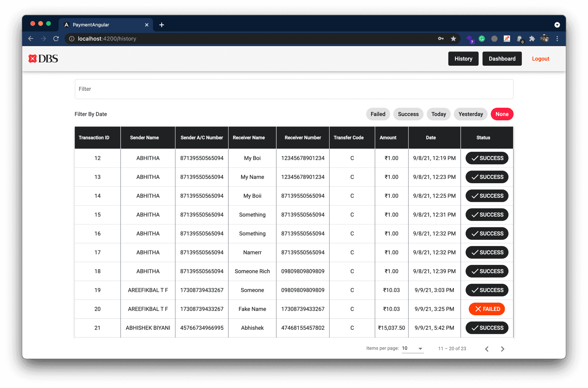Expand the browser downloads caret at top right

(557, 24)
